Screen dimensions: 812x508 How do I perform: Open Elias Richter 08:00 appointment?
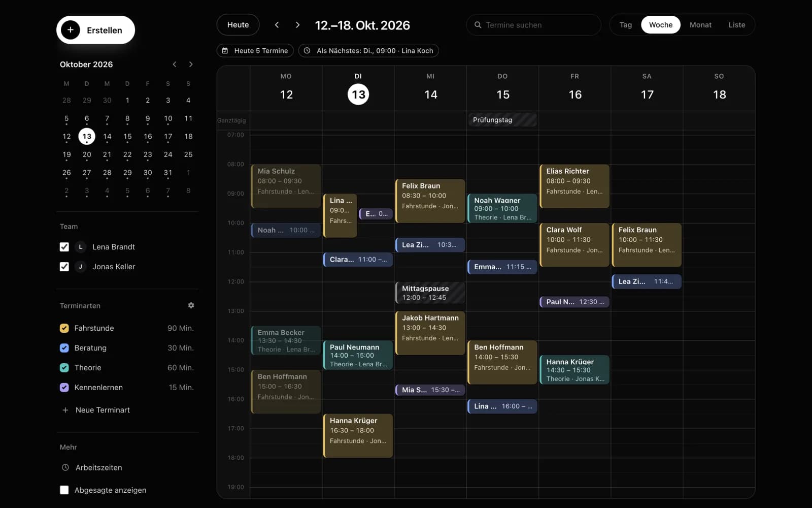574,186
